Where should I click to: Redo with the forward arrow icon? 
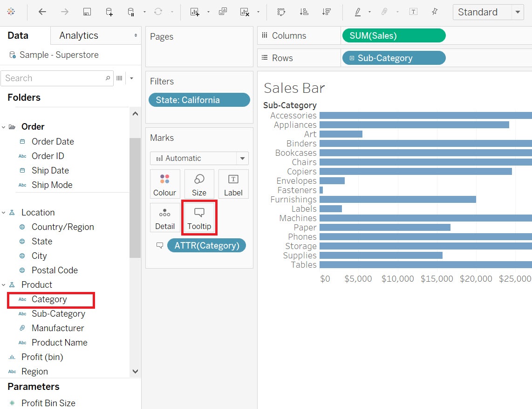coord(64,12)
